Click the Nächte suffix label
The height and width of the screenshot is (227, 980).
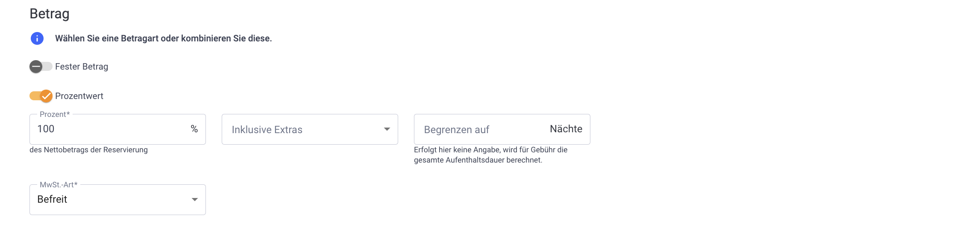point(566,129)
